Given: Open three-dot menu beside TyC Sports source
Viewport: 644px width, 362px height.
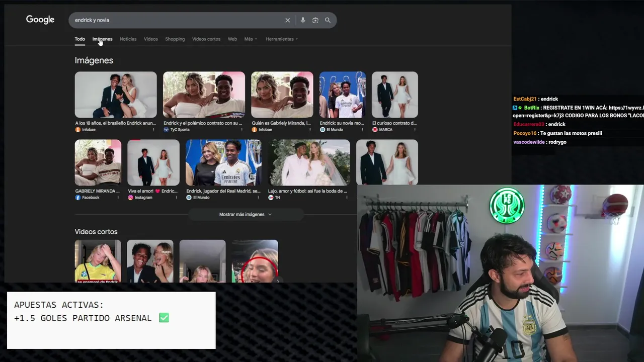Looking at the screenshot, I should click(x=242, y=130).
